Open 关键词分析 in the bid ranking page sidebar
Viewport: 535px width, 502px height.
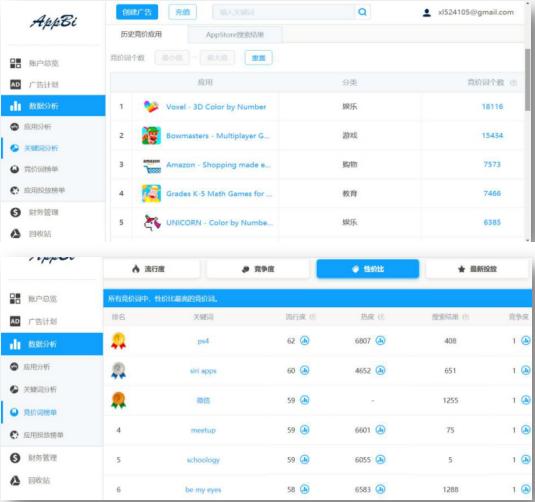point(33,389)
